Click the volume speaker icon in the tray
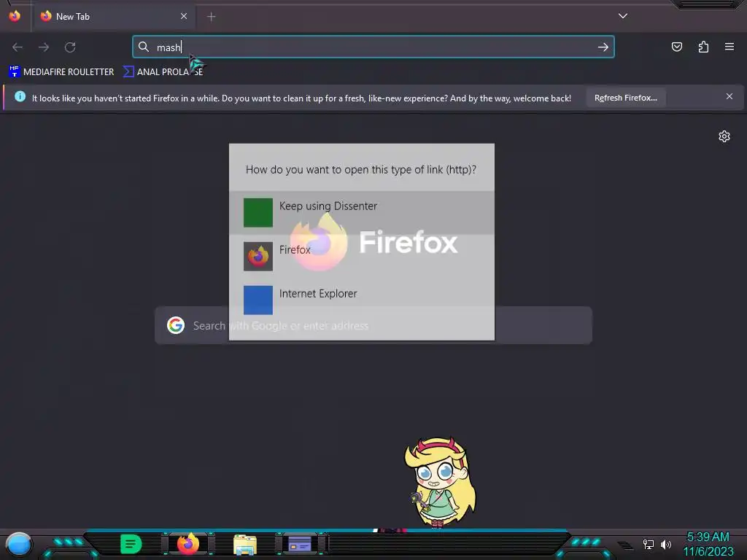This screenshot has width=747, height=560. (666, 544)
